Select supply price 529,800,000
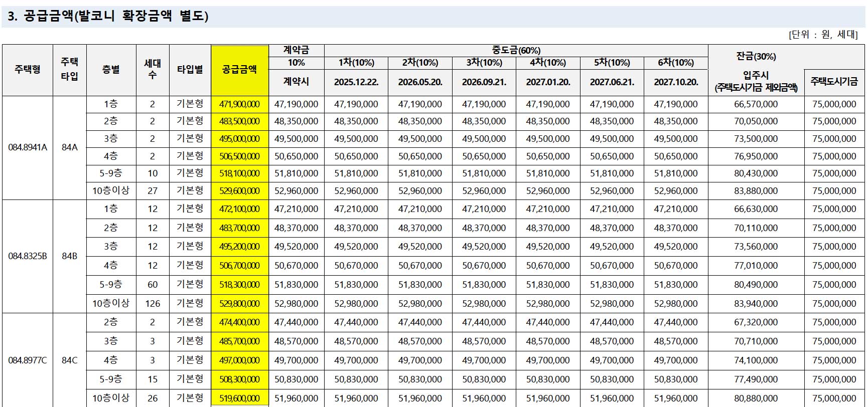Viewport: 868px width, 407px height. tap(240, 304)
